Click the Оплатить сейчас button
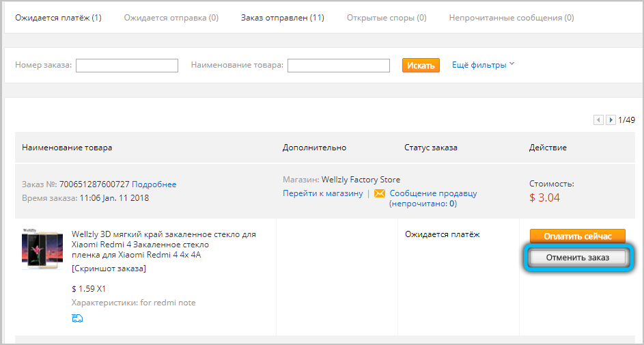The image size is (644, 345). (577, 236)
